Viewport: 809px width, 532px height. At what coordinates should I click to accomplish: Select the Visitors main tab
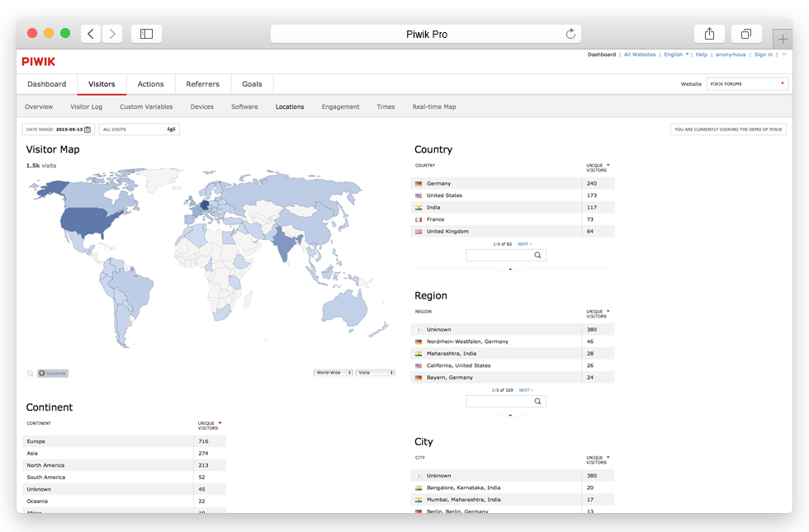tap(102, 84)
